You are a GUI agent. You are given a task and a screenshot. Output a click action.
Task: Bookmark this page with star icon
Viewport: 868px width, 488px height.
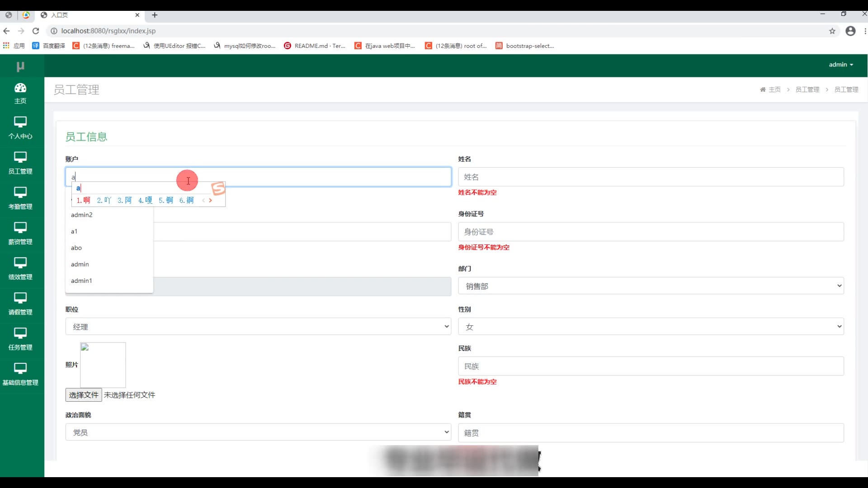tap(832, 31)
